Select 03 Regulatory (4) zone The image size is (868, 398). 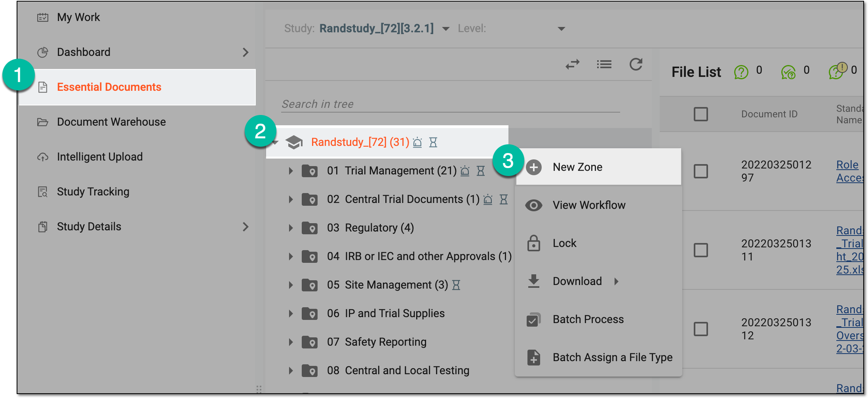[370, 228]
